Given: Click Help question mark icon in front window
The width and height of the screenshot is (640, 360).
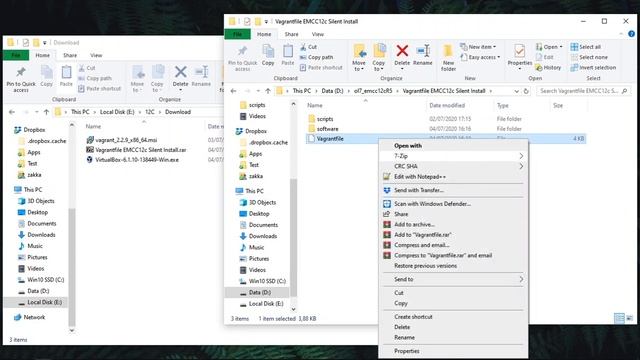Looking at the screenshot, I should [x=631, y=34].
